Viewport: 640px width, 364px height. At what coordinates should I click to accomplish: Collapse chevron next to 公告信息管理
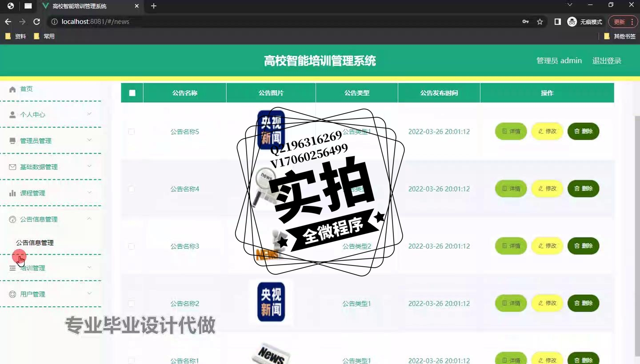click(89, 219)
